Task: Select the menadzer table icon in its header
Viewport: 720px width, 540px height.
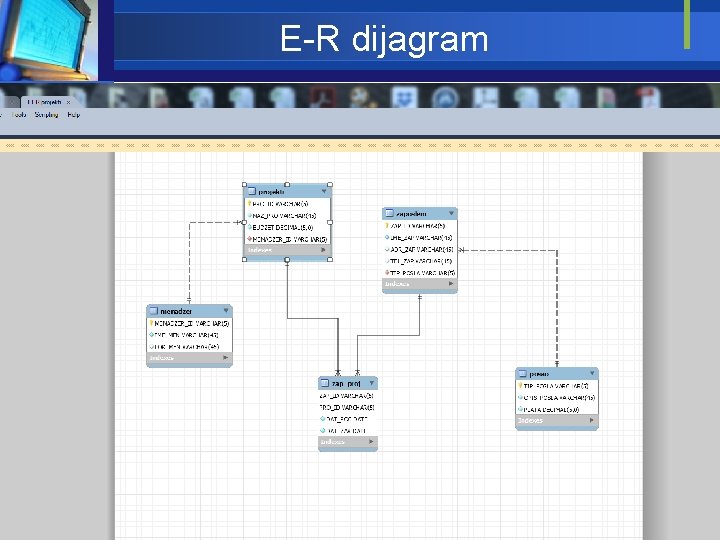Action: pos(153,311)
